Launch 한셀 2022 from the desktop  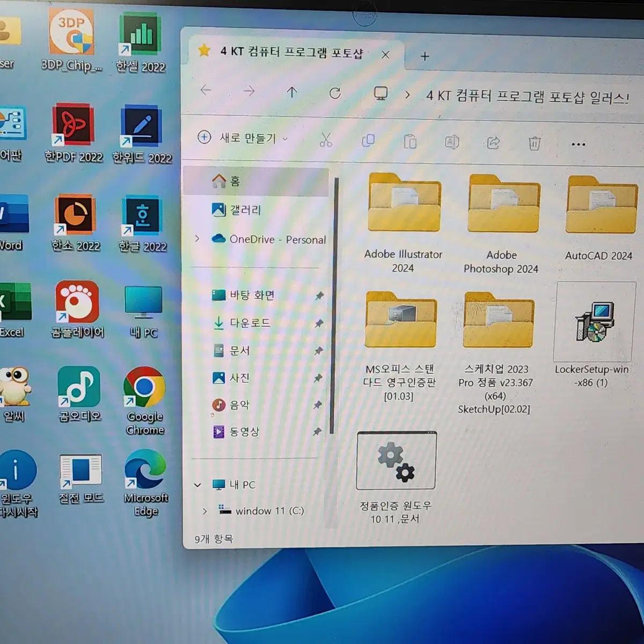tap(141, 43)
